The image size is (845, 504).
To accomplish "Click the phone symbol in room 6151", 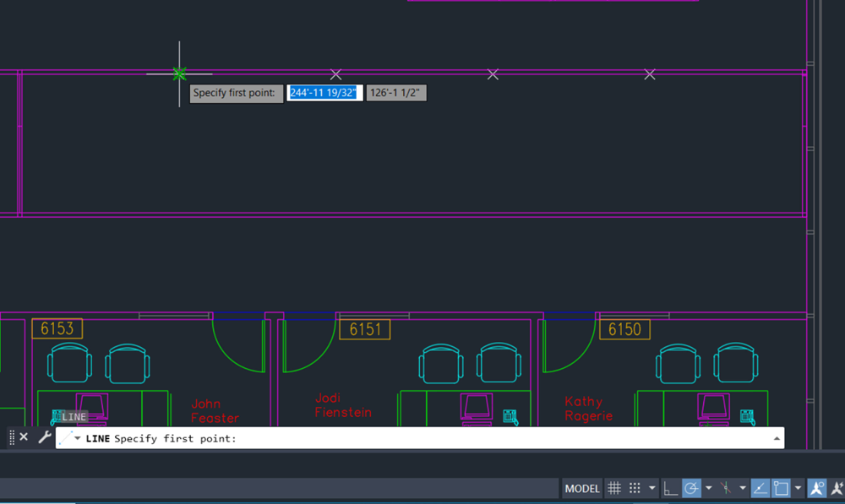I will (x=510, y=417).
